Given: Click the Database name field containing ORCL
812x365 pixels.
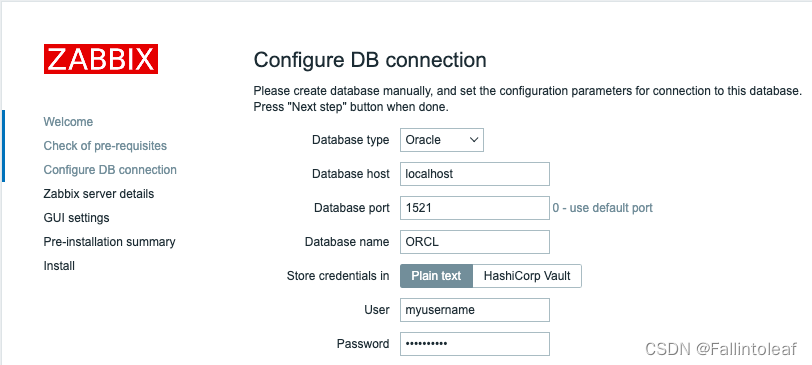Looking at the screenshot, I should 475,242.
